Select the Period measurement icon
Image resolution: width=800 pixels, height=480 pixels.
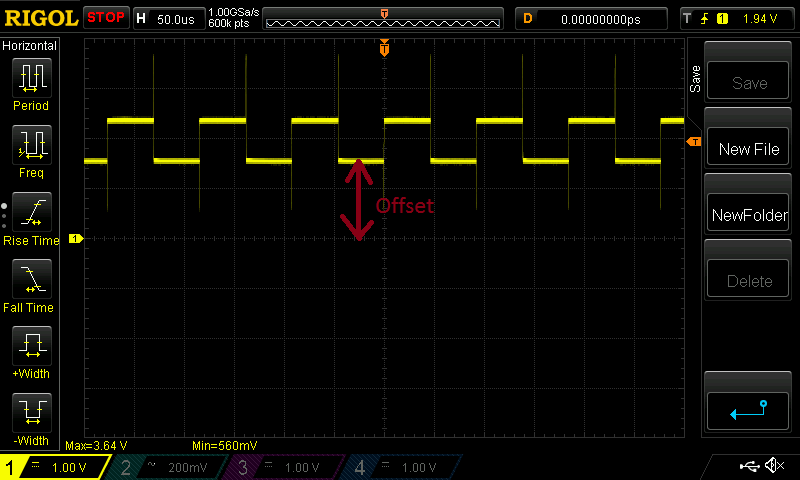click(x=32, y=78)
